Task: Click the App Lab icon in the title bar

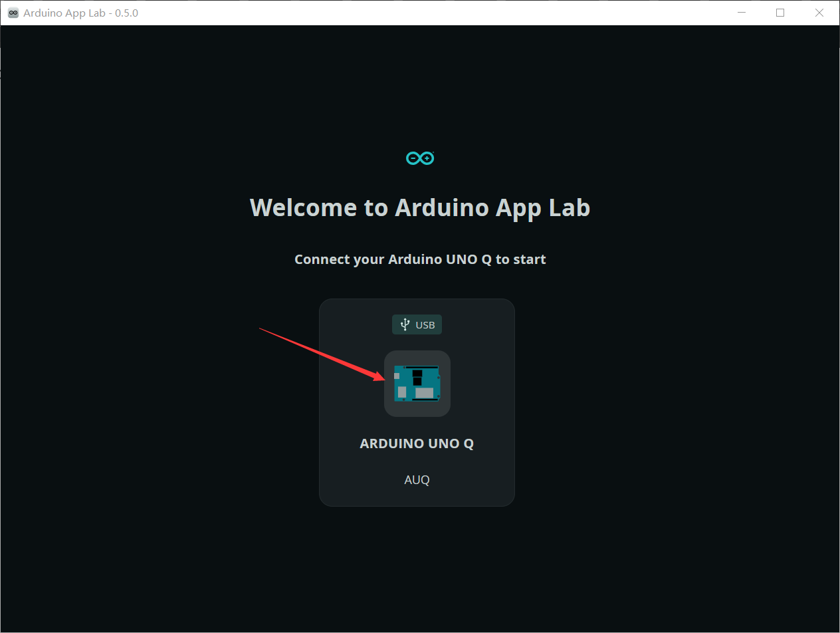Action: 13,13
